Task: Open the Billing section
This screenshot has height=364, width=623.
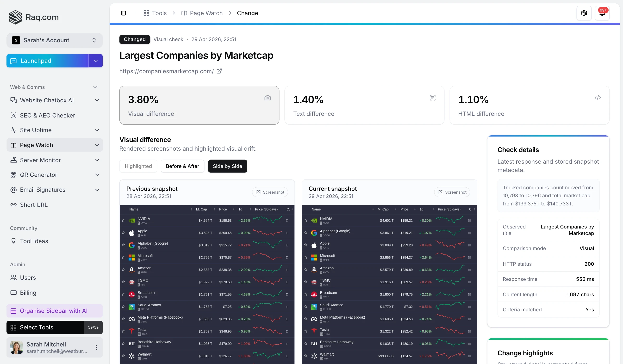Action: (28, 293)
